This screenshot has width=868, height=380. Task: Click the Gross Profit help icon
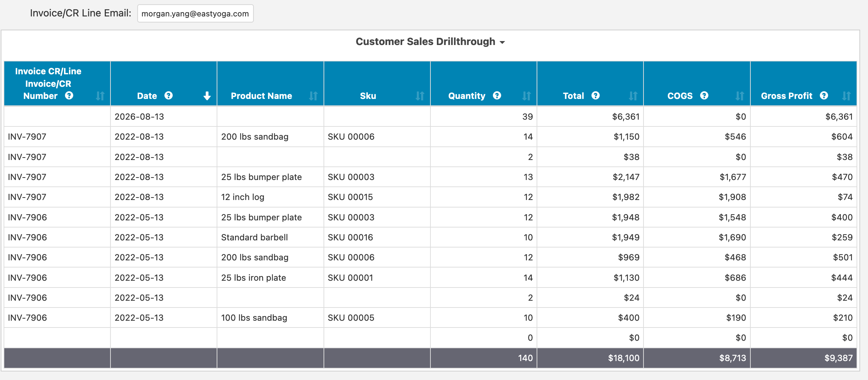824,96
